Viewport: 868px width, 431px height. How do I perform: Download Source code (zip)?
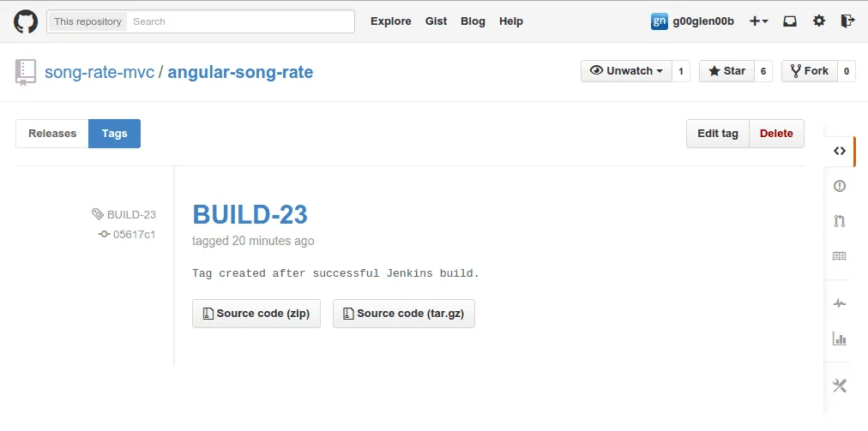(256, 314)
